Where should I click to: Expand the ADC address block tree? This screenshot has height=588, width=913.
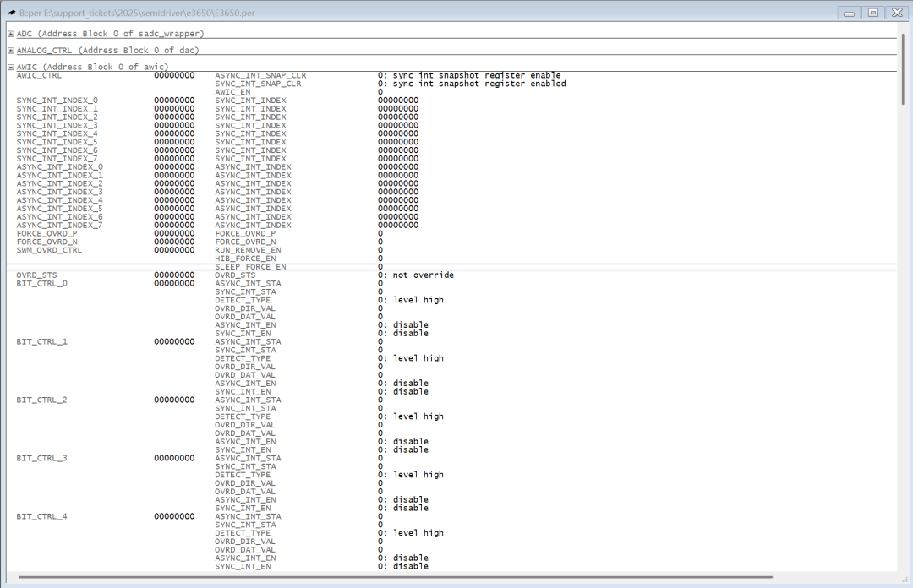click(10, 34)
